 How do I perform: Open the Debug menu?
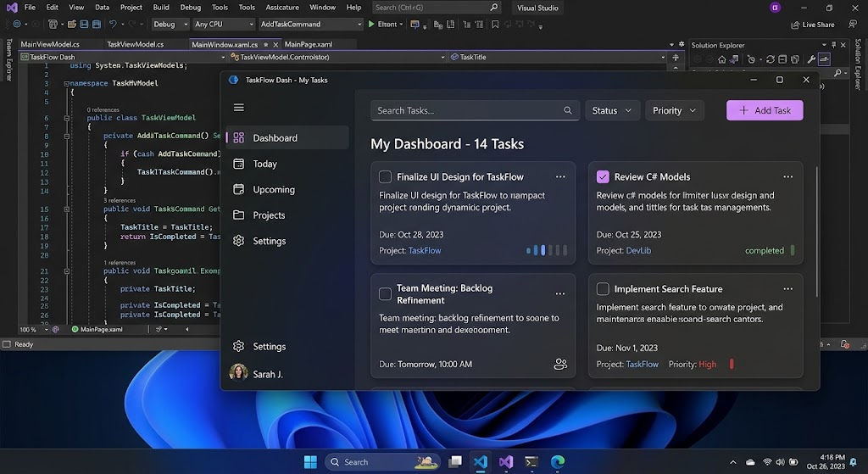pos(191,8)
